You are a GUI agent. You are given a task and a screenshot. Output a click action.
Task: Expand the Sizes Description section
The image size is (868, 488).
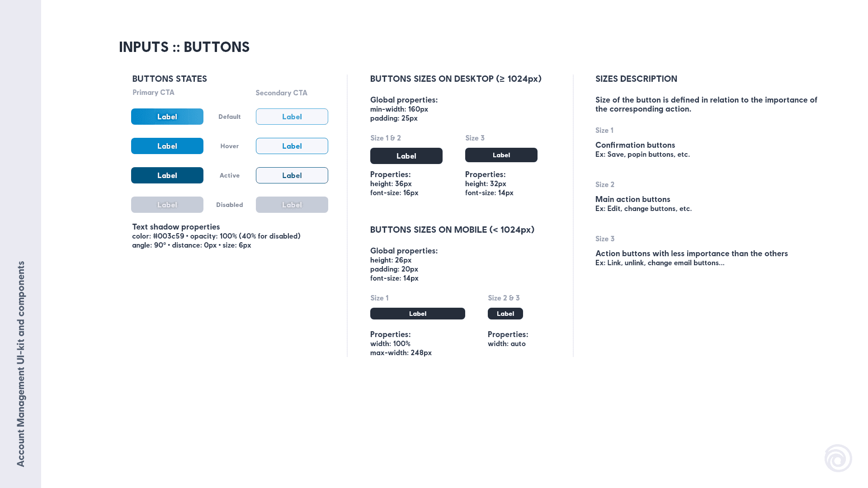[x=636, y=78]
